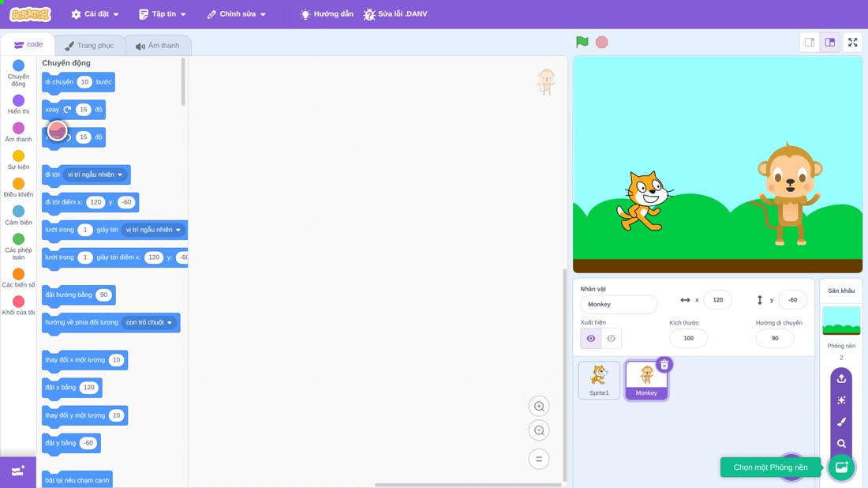Expand dropdown in 'lướt trong 1 giây tới' block

(153, 230)
